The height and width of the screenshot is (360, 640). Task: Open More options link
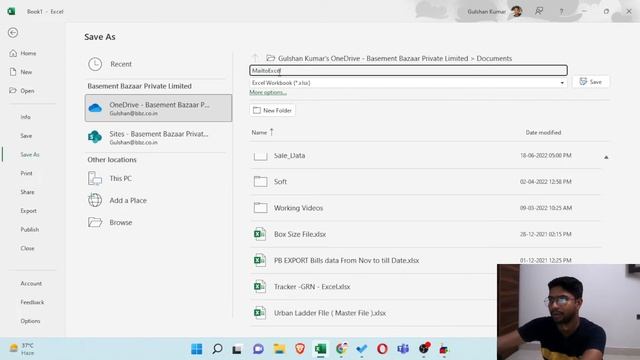tap(268, 92)
